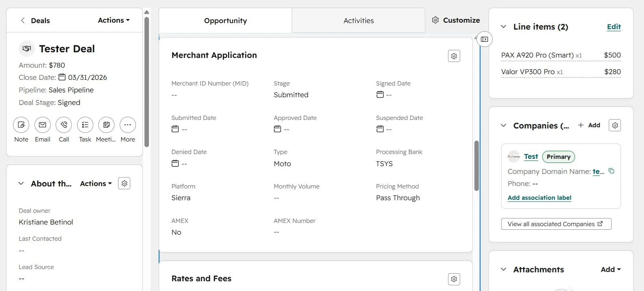Image resolution: width=644 pixels, height=291 pixels.
Task: Edit the Platform value Sierra
Action: coord(181,198)
